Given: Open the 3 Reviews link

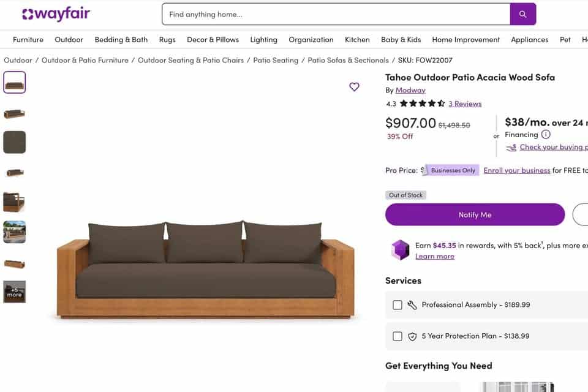Looking at the screenshot, I should [x=465, y=104].
